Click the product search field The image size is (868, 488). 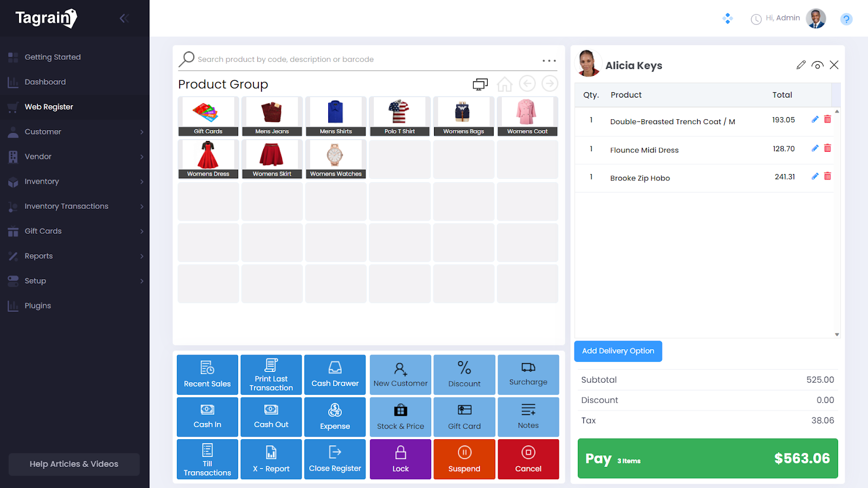(363, 60)
